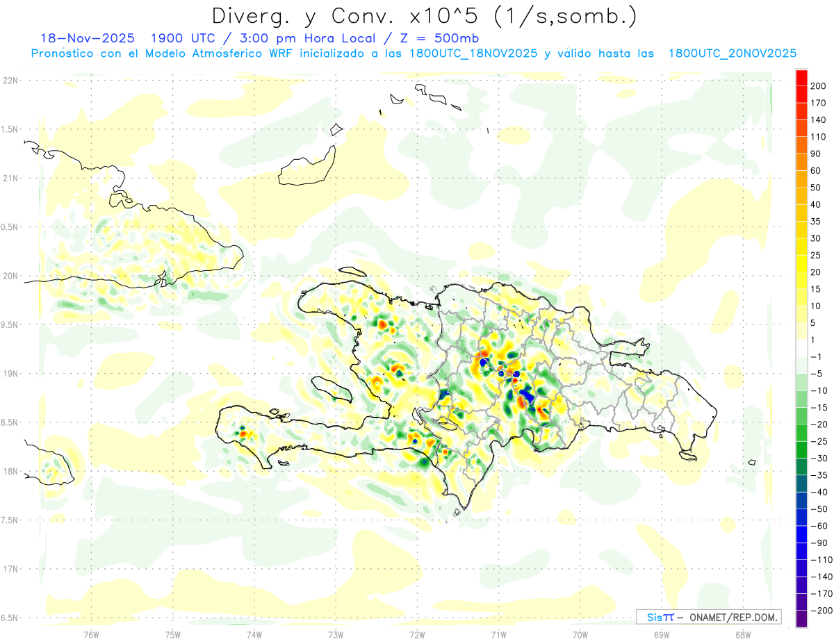Click the '17N' latitude label
The height and width of the screenshot is (644, 834).
point(10,569)
